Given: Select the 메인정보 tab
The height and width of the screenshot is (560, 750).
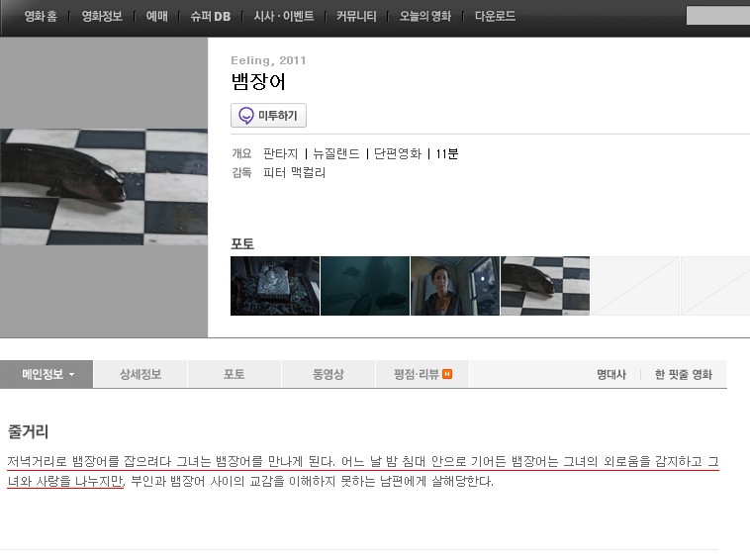Looking at the screenshot, I should pyautogui.click(x=47, y=374).
